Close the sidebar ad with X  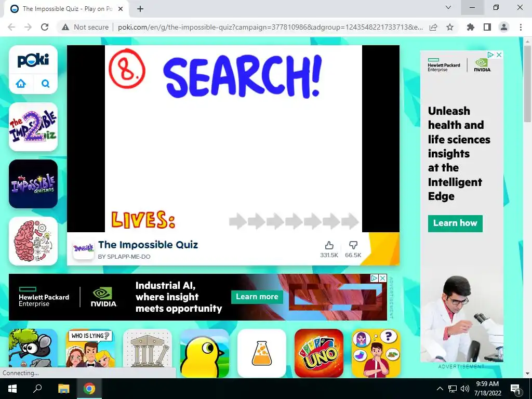pos(499,55)
